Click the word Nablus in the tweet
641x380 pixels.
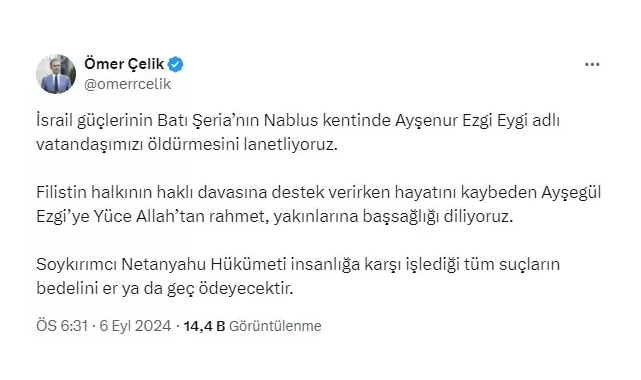click(x=291, y=121)
